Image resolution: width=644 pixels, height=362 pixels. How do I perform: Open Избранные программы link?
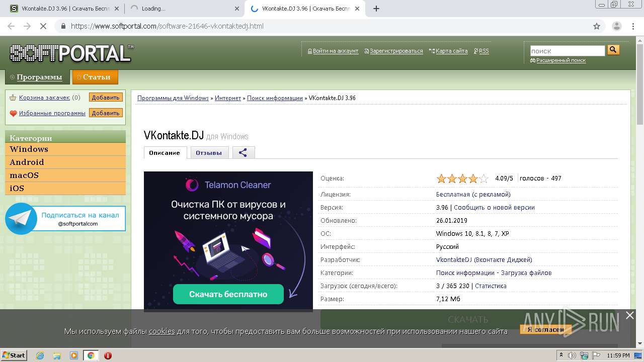point(52,113)
